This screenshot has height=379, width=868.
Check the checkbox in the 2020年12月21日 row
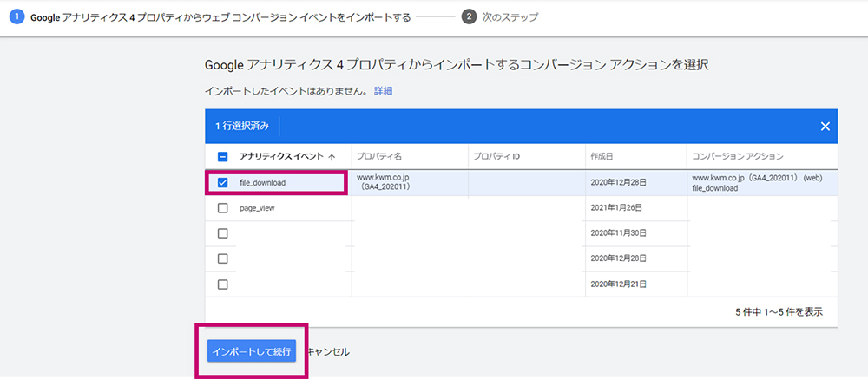(x=222, y=284)
